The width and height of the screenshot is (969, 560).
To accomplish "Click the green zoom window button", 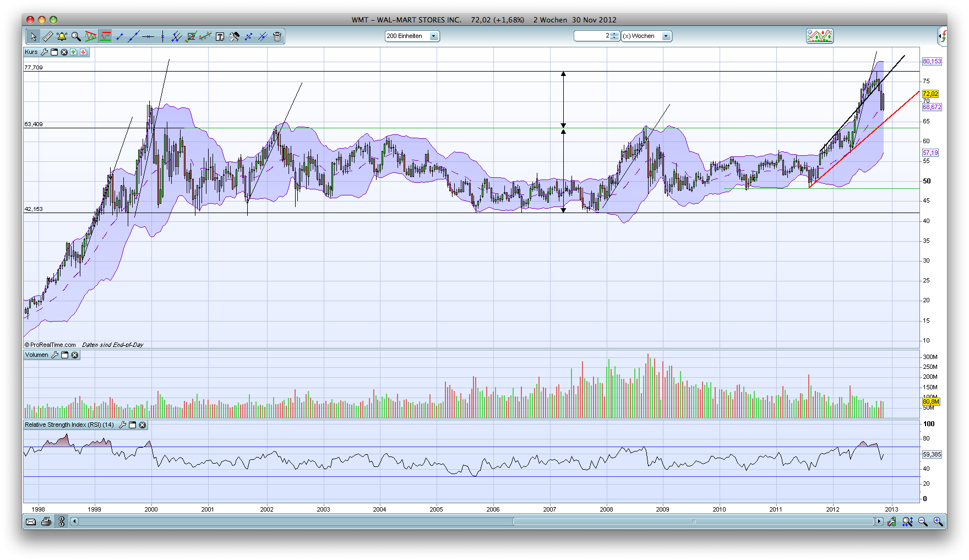I will pos(53,20).
